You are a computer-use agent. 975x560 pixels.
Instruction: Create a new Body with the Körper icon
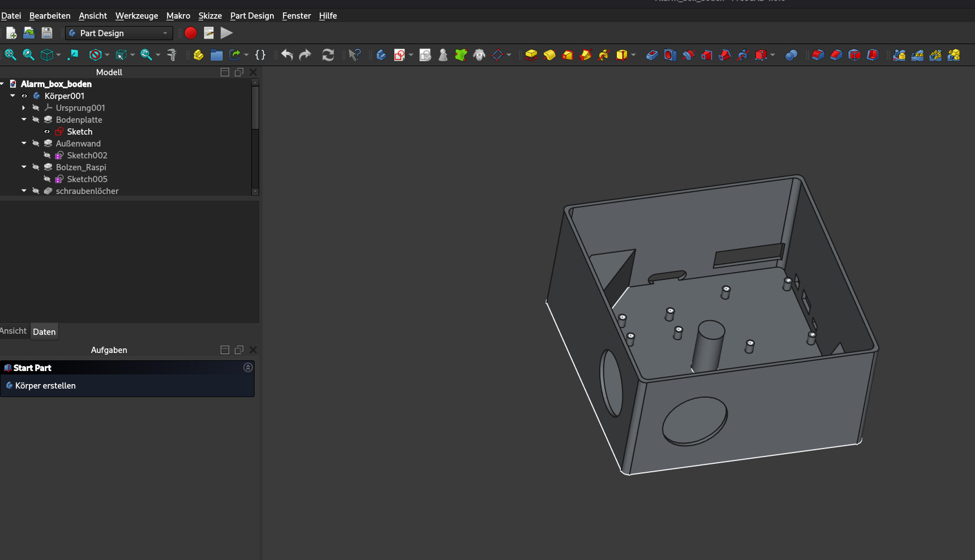(197, 55)
